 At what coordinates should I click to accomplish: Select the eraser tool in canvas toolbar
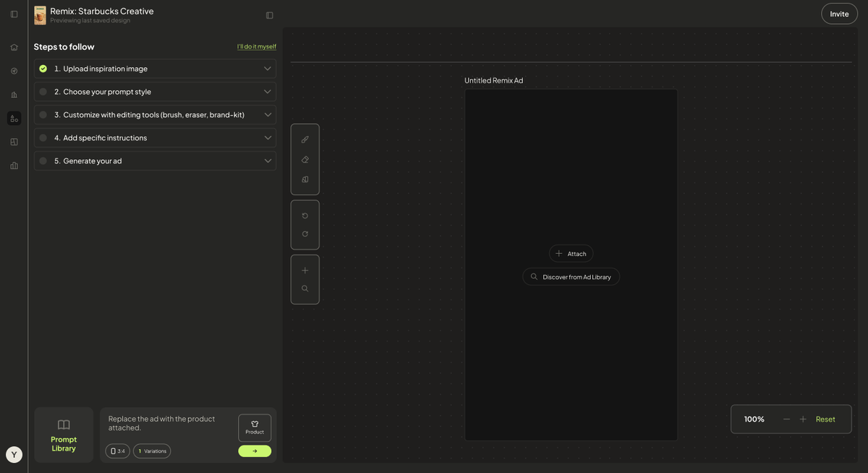[305, 160]
